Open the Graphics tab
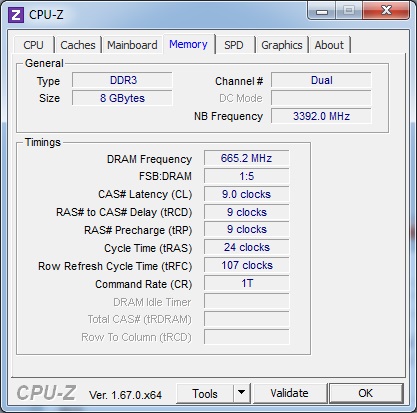Screen dimensions: 417x413 (x=282, y=45)
